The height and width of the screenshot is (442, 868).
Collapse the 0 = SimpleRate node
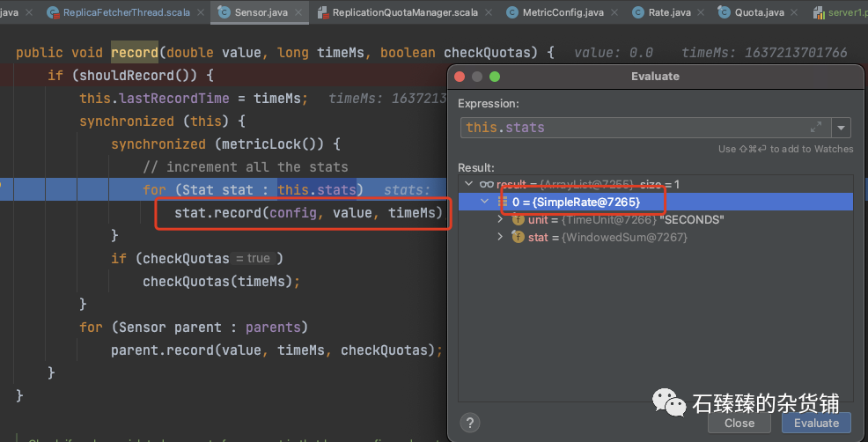(485, 202)
